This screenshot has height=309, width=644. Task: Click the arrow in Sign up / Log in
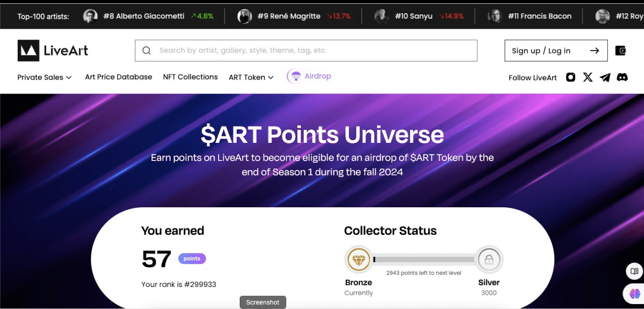(594, 51)
